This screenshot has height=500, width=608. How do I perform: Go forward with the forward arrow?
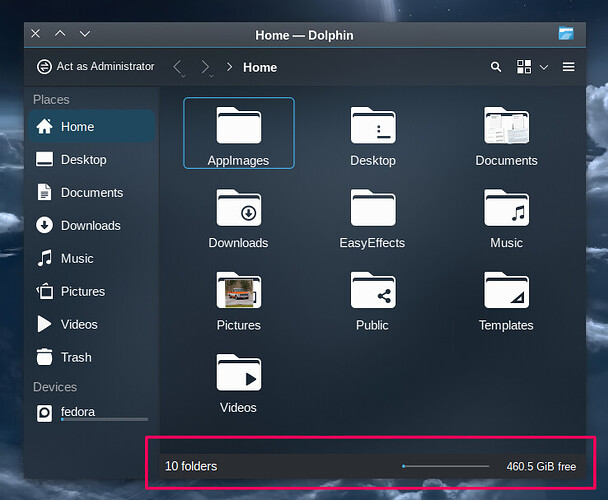206,67
